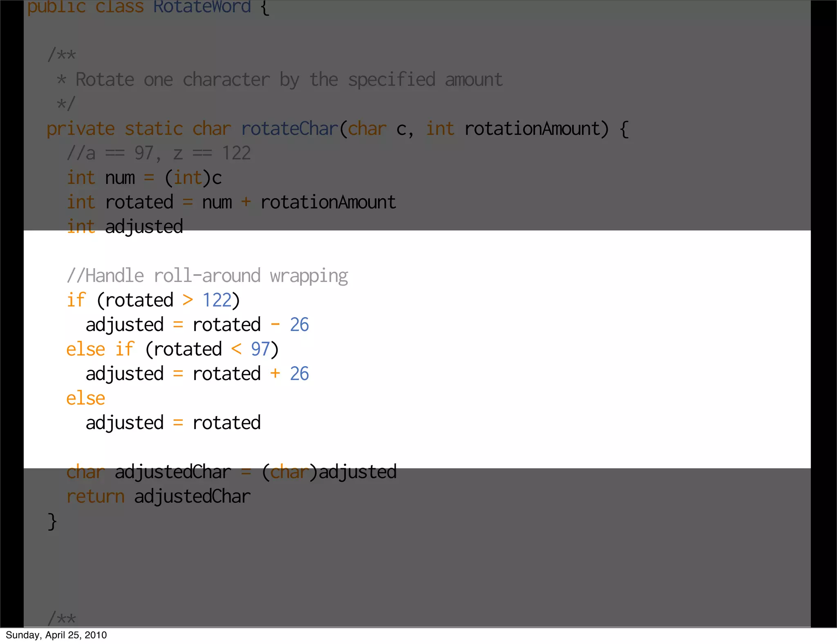The image size is (837, 644).
Task: Click the line 'adjusted = rotated - 26'
Action: tap(197, 325)
